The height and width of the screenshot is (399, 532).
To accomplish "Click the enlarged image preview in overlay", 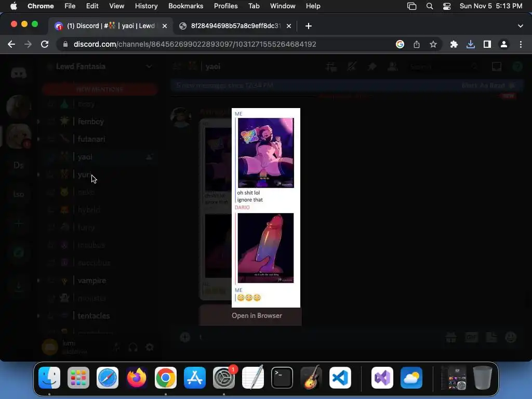I will click(266, 208).
